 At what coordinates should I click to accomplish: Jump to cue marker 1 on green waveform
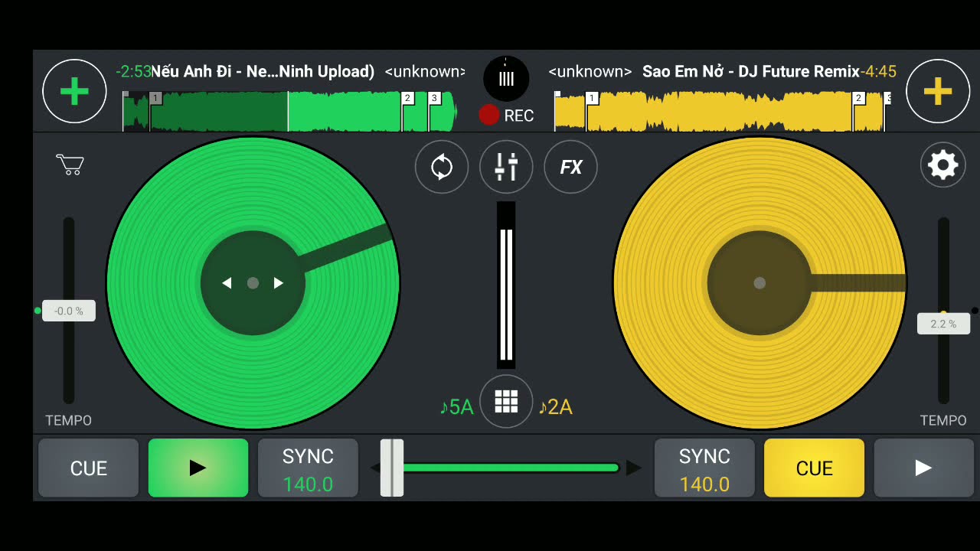155,98
